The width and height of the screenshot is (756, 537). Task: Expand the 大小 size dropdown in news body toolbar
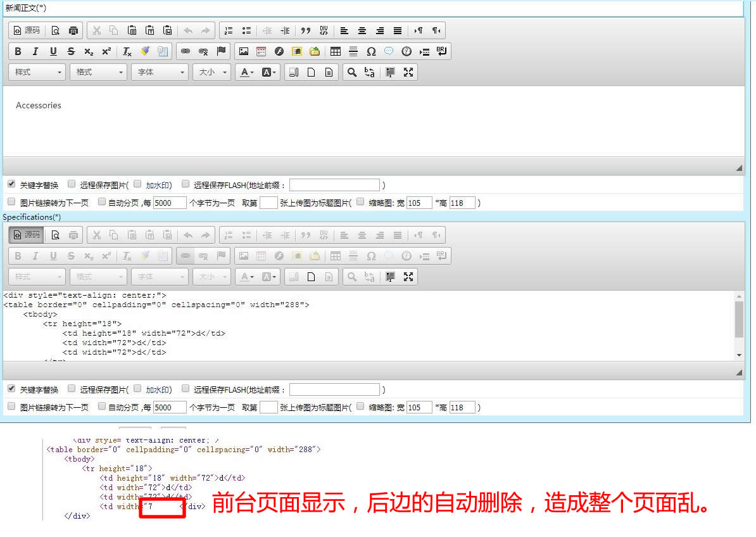211,72
